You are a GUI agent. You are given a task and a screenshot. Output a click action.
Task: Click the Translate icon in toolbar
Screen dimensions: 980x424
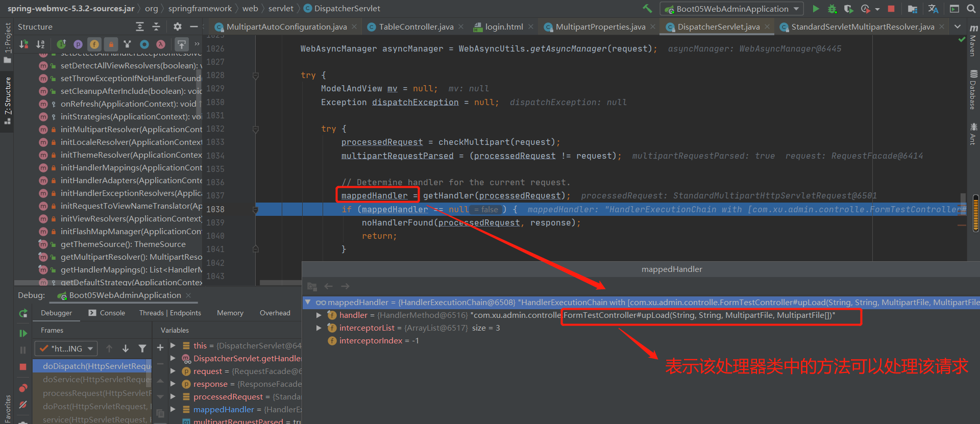click(x=933, y=9)
